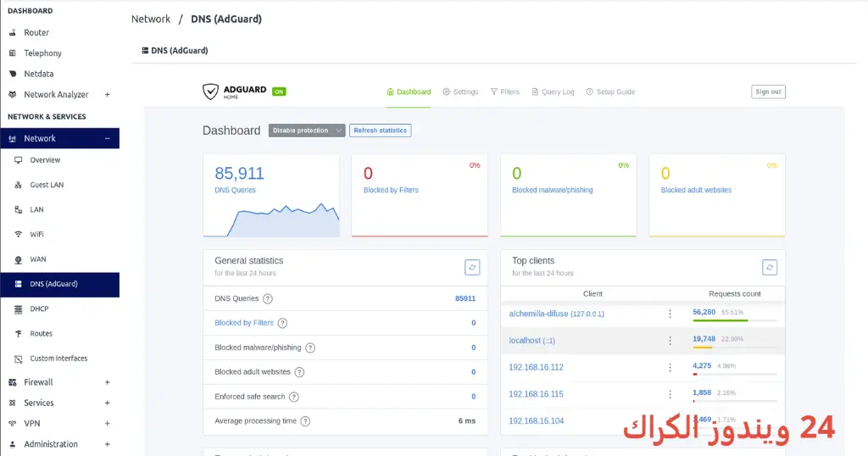The height and width of the screenshot is (456, 868).
Task: Collapse the Network section
Action: (108, 138)
